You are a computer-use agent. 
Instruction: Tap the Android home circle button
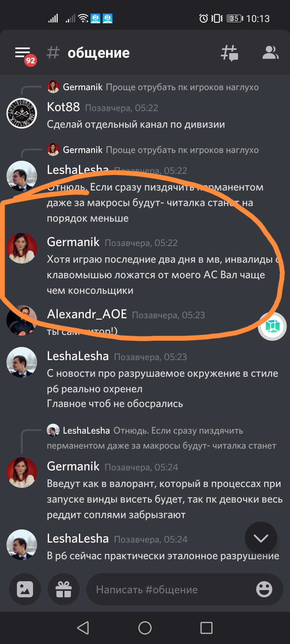[145, 628]
